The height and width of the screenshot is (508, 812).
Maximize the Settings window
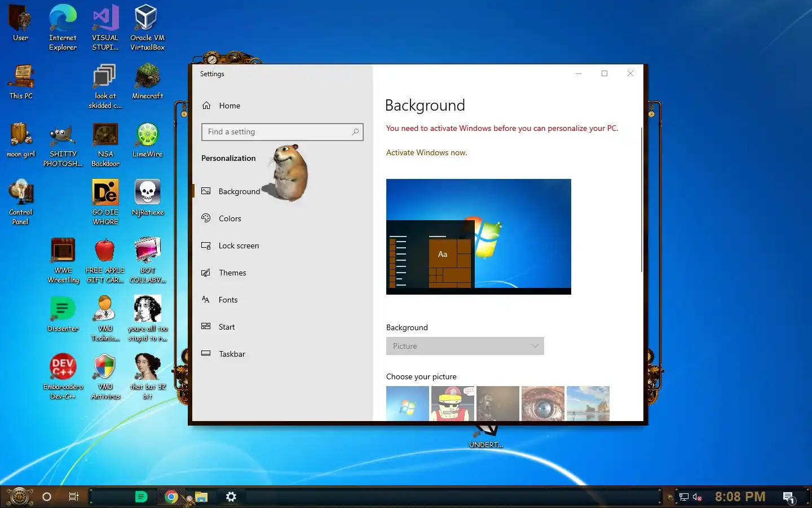(x=604, y=73)
